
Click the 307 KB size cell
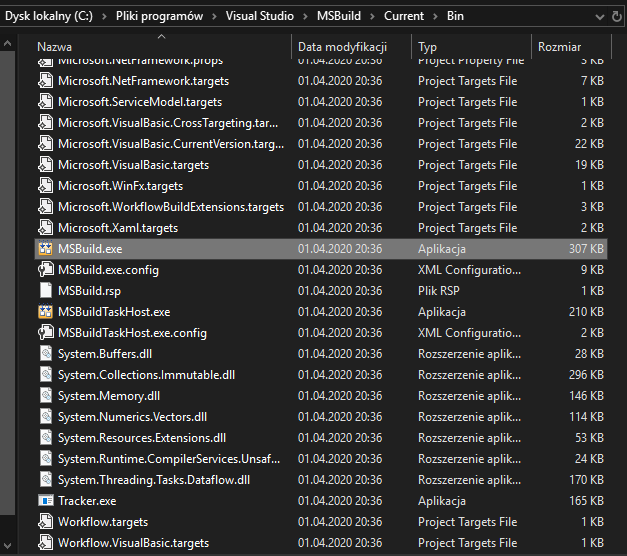pyautogui.click(x=586, y=249)
